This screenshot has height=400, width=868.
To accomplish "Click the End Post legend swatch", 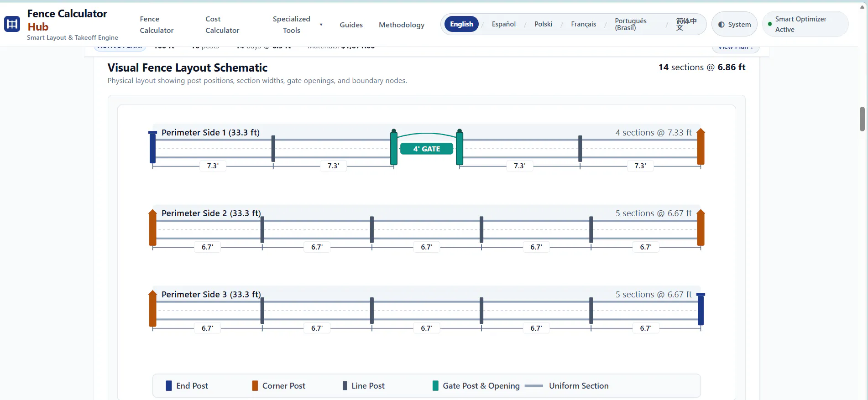I will click(x=169, y=386).
